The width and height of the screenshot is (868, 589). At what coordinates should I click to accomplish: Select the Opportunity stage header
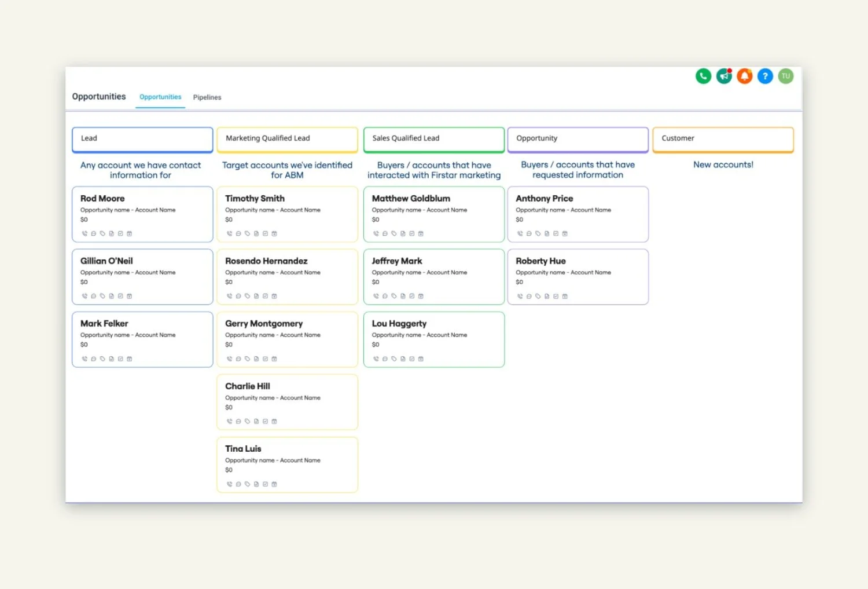[x=578, y=140]
